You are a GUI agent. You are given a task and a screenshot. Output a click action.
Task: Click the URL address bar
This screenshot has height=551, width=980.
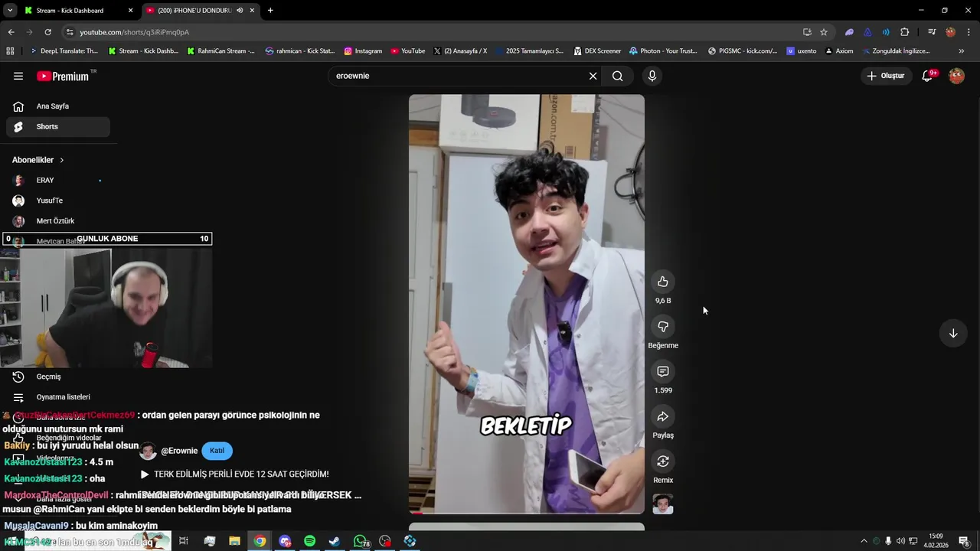point(429,32)
